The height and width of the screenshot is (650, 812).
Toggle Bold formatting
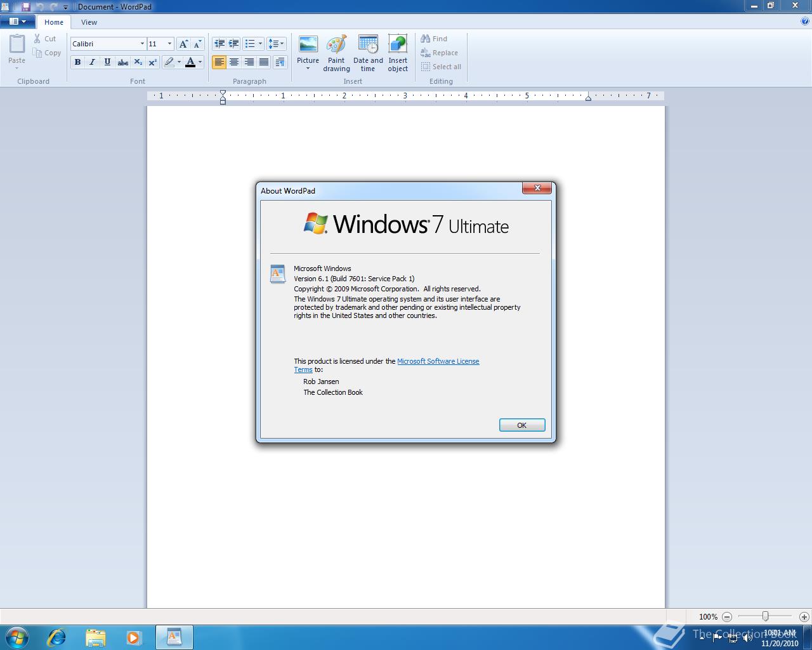[x=77, y=62]
